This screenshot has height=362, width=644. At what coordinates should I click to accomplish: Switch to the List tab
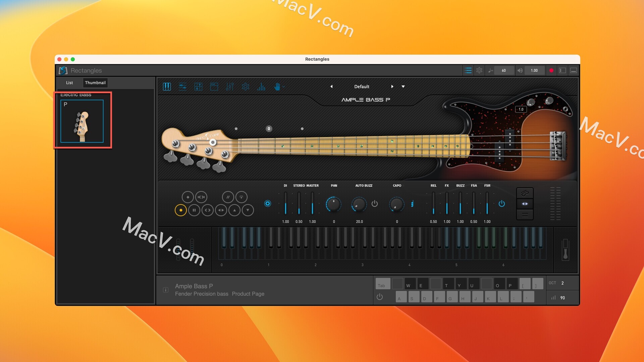point(69,83)
